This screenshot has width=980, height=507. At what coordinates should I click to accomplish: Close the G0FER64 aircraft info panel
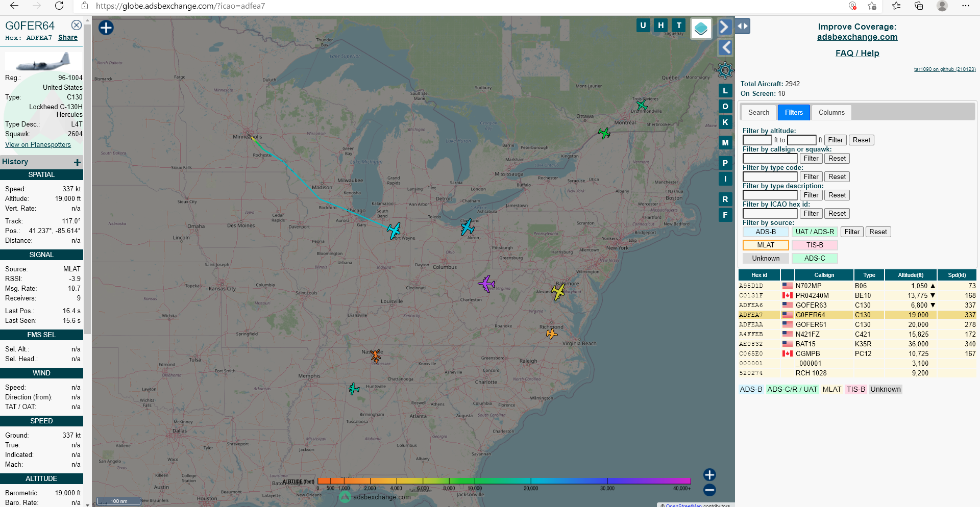[77, 25]
